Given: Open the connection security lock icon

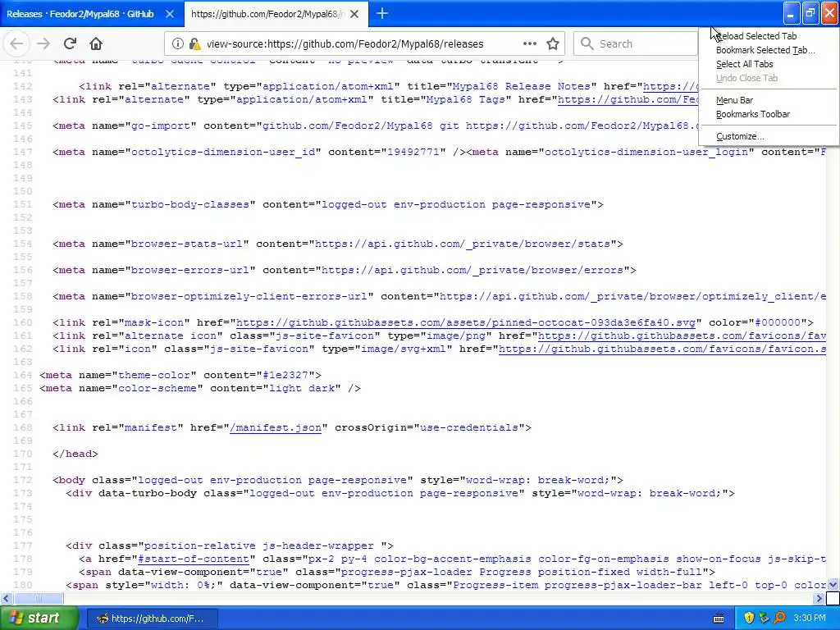Looking at the screenshot, I should coord(194,44).
